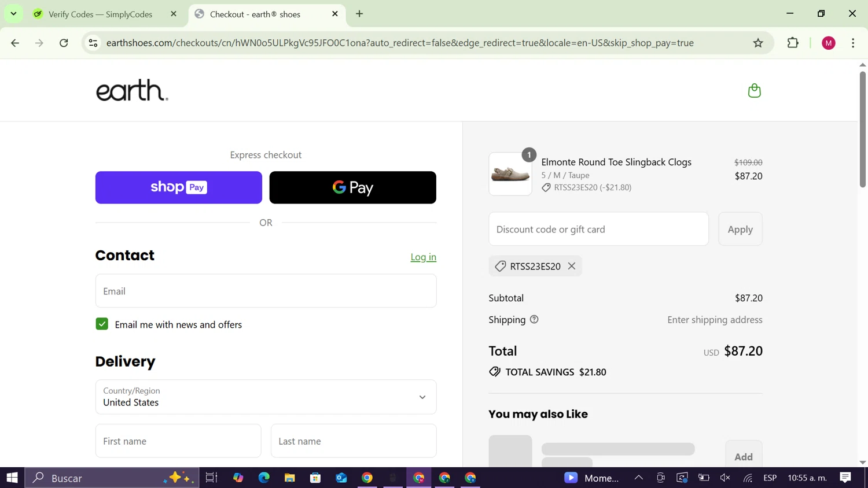Click the Elmonte clog product thumbnail
Screen dimensions: 868x488
pos(510,174)
